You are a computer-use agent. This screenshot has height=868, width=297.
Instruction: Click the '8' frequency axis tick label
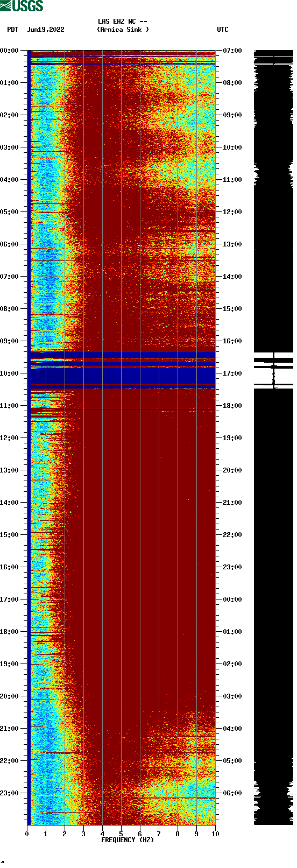coord(178,834)
